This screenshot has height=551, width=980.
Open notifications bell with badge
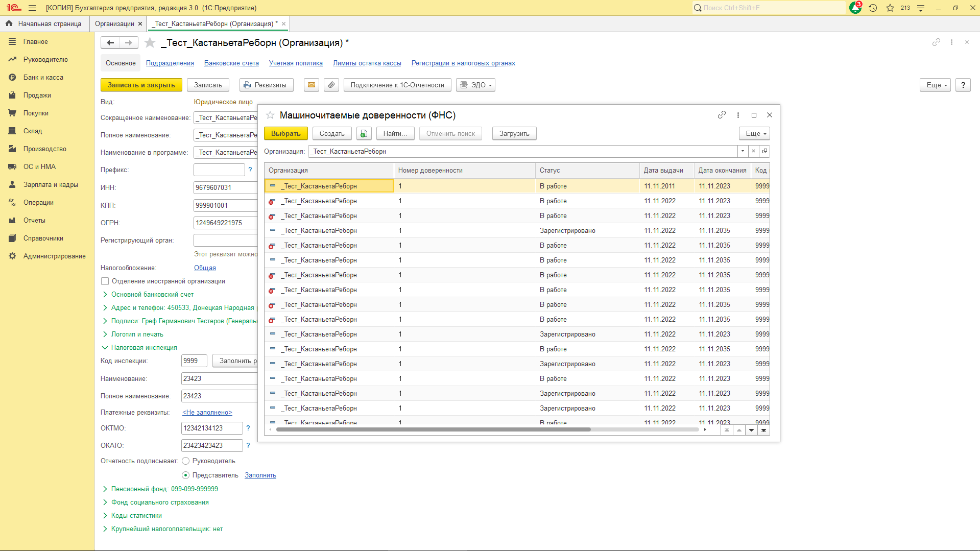coord(855,8)
